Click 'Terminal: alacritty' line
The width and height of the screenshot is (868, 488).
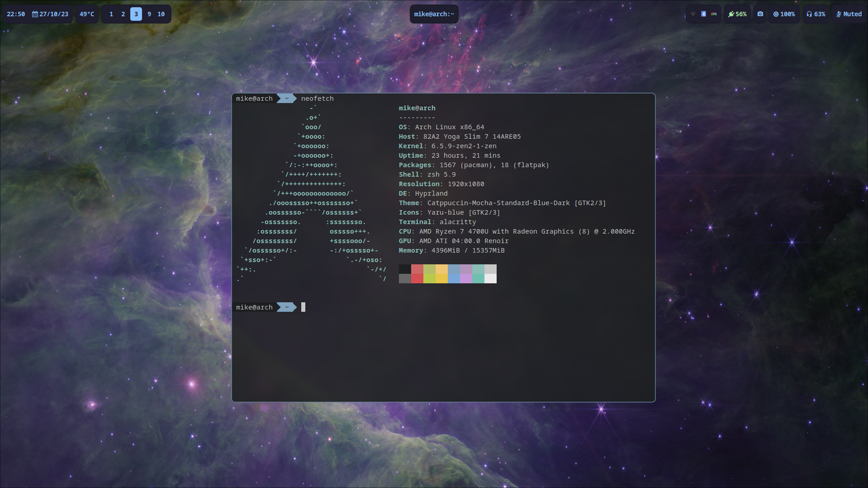(437, 222)
